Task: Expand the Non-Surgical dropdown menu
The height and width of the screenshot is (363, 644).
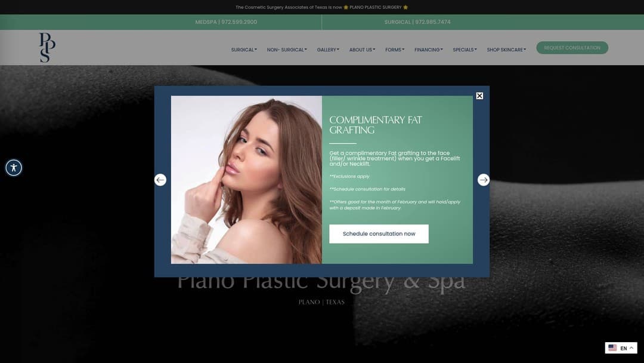Action: pyautogui.click(x=287, y=50)
